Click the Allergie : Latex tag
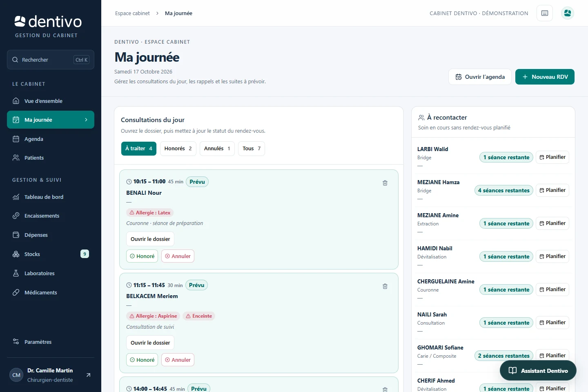The height and width of the screenshot is (392, 588). pyautogui.click(x=150, y=213)
